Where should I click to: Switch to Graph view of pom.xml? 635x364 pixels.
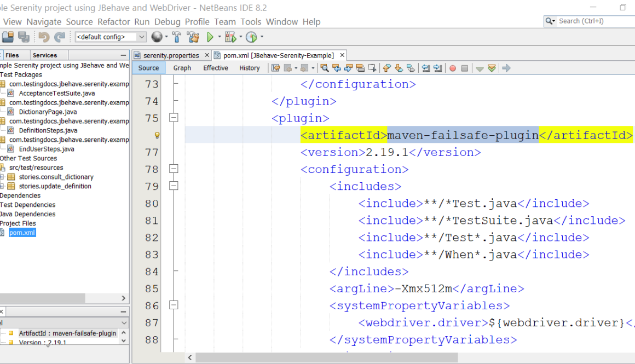point(182,68)
